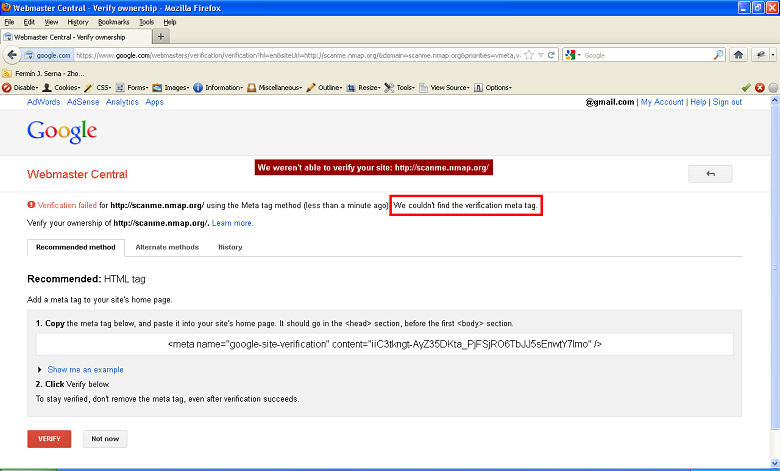Screen dimensions: 780x471
Task: Reload the page with the refresh icon
Action: point(551,55)
